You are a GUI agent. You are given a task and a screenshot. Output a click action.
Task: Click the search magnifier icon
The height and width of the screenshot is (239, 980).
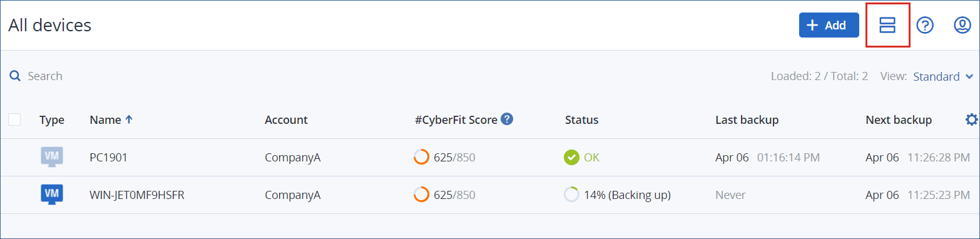(x=15, y=76)
